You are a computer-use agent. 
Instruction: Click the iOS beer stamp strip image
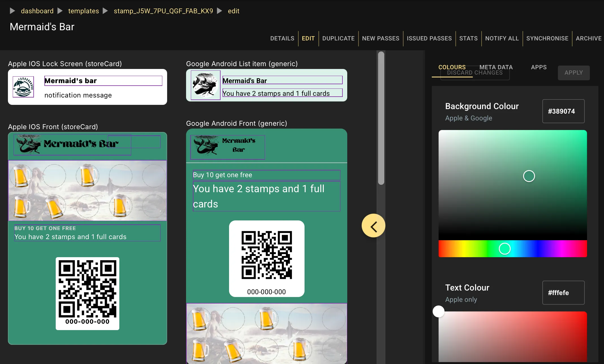coord(87,190)
